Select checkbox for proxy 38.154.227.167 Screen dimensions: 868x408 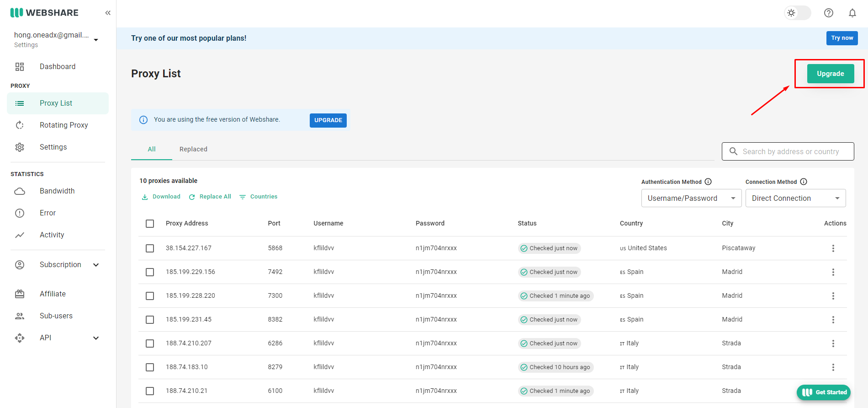pos(150,248)
